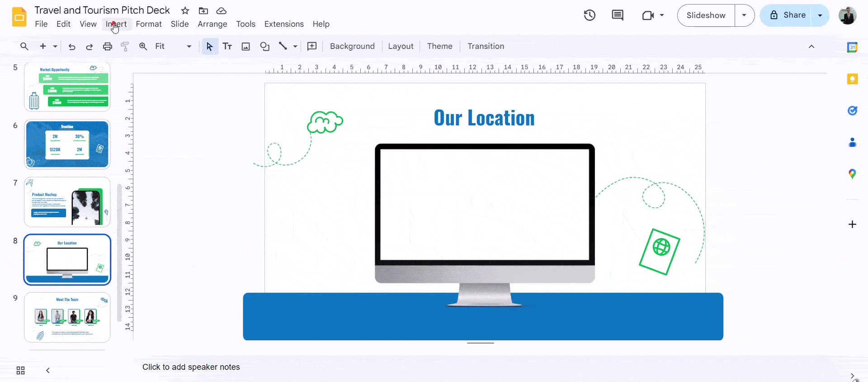Expand the Fit zoom dropdown
The width and height of the screenshot is (868, 382).
pos(189,46)
